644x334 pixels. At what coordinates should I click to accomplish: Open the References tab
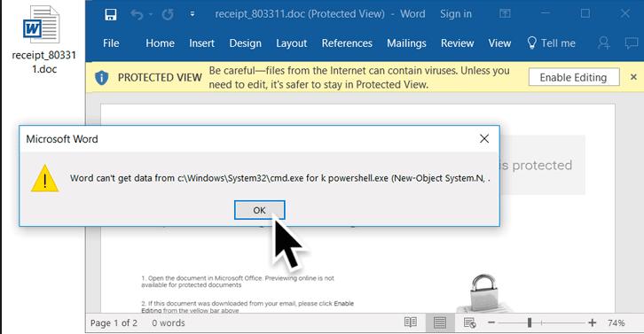pyautogui.click(x=347, y=43)
